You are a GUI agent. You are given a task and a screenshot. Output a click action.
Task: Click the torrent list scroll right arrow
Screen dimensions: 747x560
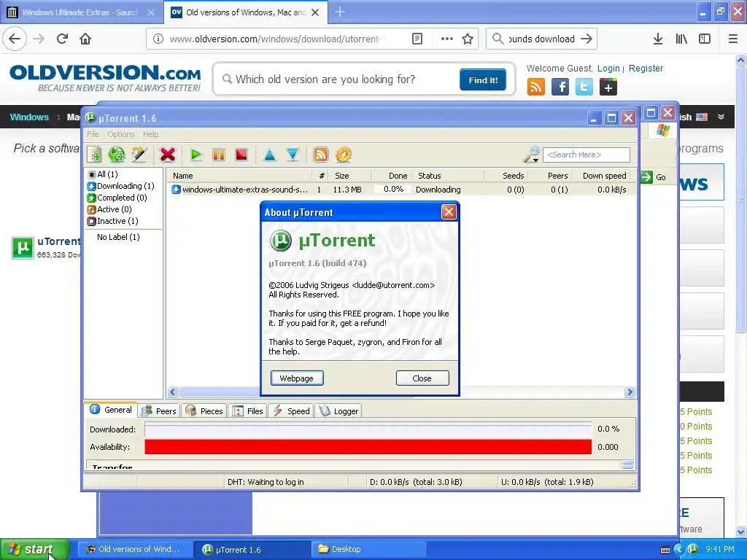pyautogui.click(x=630, y=392)
